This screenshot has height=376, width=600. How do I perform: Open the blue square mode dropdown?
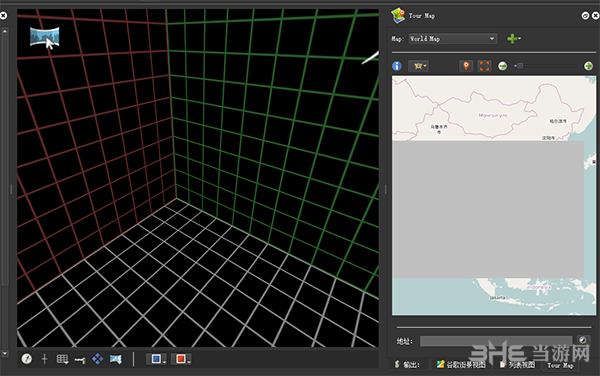click(x=157, y=359)
